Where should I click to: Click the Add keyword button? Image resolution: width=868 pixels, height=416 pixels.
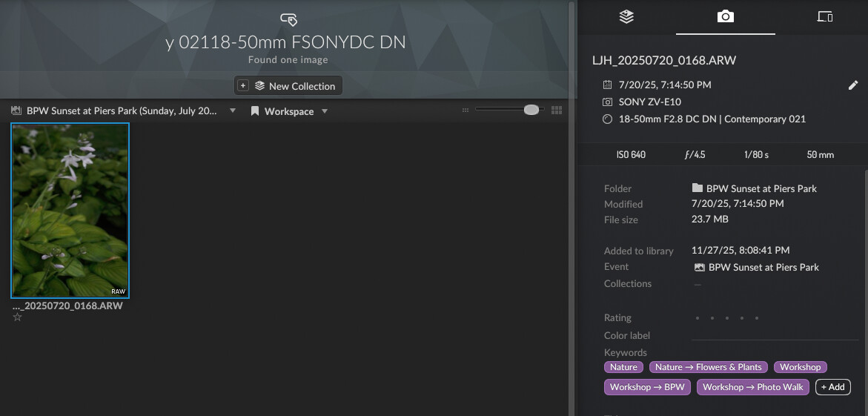pyautogui.click(x=832, y=387)
